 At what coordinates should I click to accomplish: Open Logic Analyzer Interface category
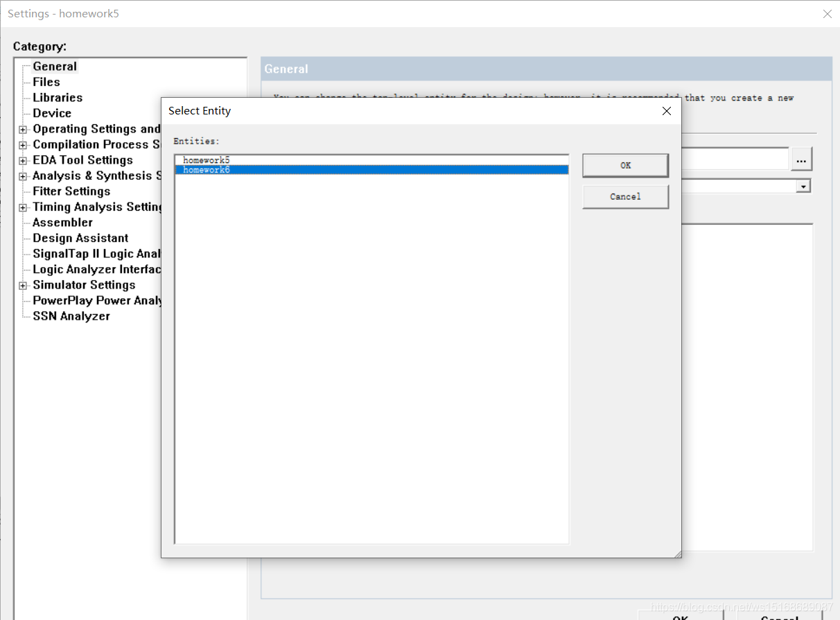coord(96,269)
